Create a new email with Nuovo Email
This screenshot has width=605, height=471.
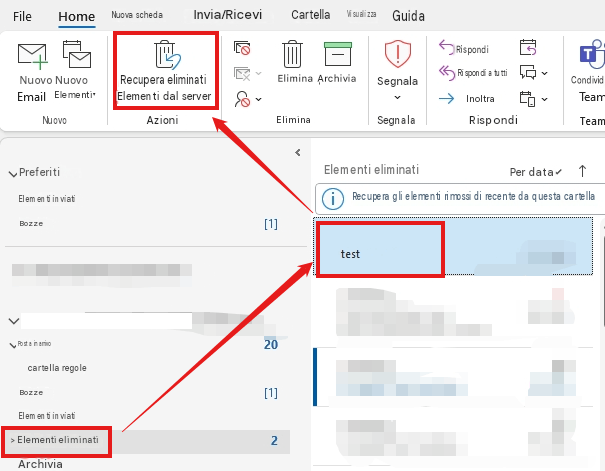(x=32, y=72)
